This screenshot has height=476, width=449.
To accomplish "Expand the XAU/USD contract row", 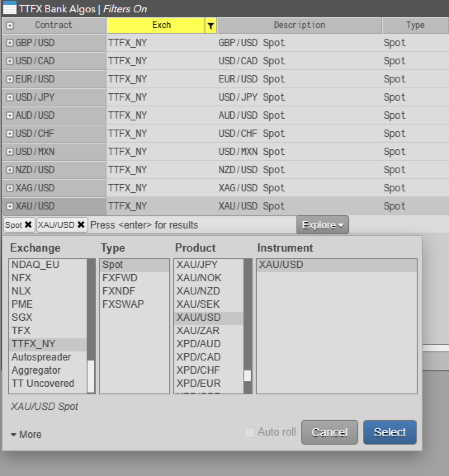I will [x=10, y=206].
